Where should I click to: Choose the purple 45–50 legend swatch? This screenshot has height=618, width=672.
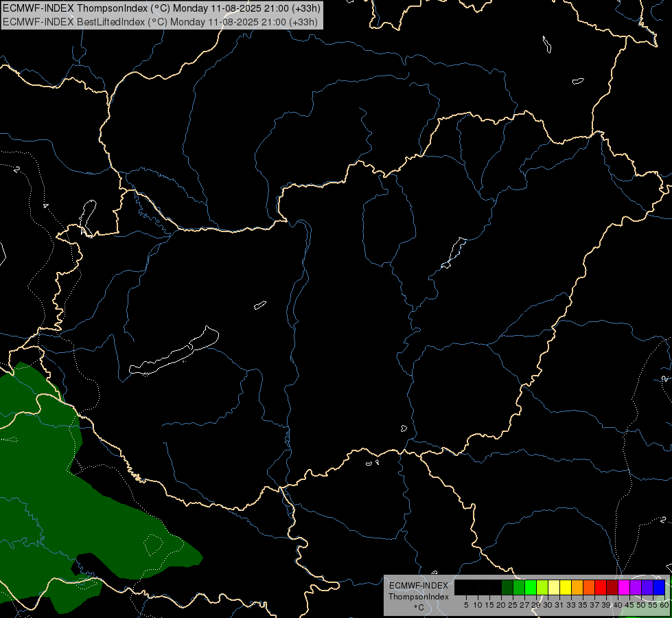pyautogui.click(x=636, y=587)
